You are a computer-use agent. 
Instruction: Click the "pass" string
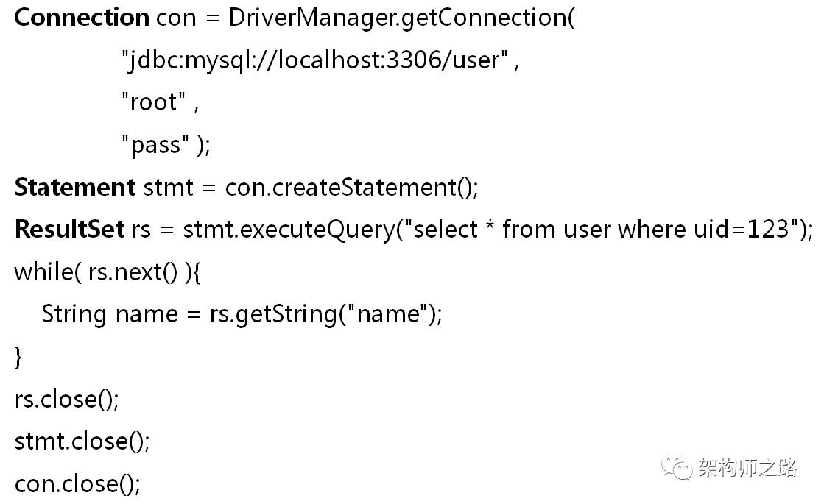click(x=155, y=145)
